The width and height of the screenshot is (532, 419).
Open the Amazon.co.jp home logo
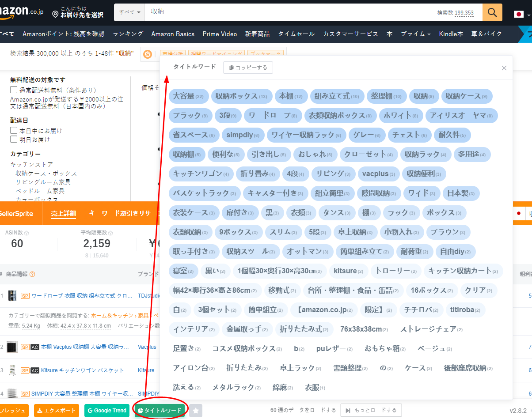coord(21,12)
